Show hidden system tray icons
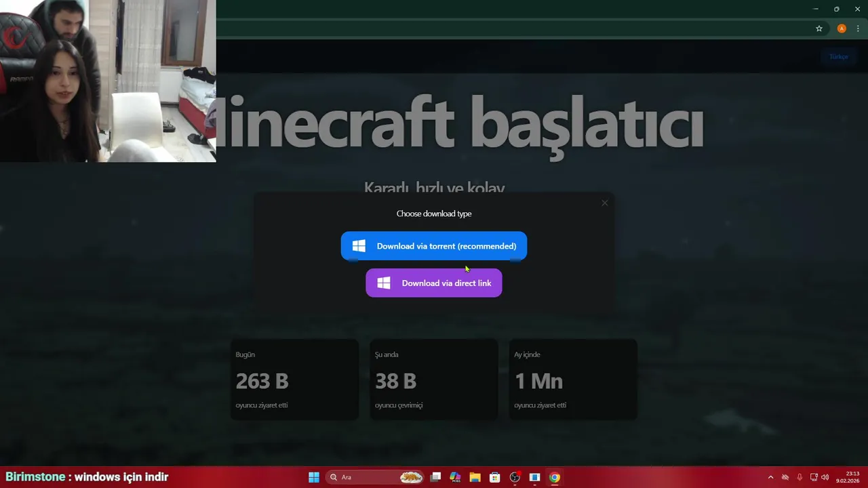The image size is (868, 488). point(770,477)
